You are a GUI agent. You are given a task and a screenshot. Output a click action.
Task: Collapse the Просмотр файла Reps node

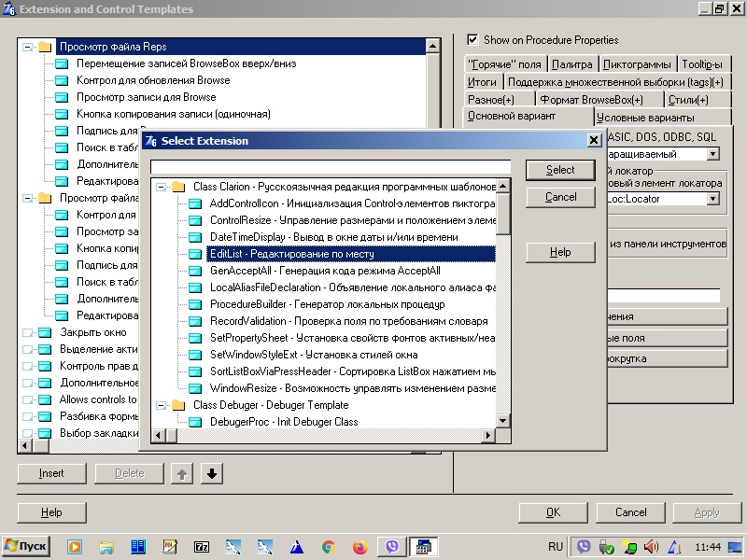27,47
